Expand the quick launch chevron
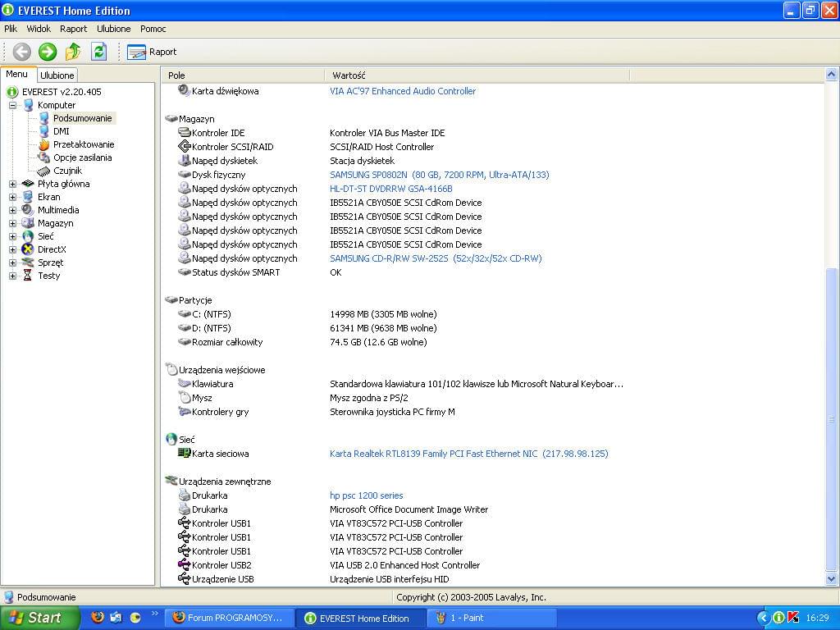 tap(155, 614)
